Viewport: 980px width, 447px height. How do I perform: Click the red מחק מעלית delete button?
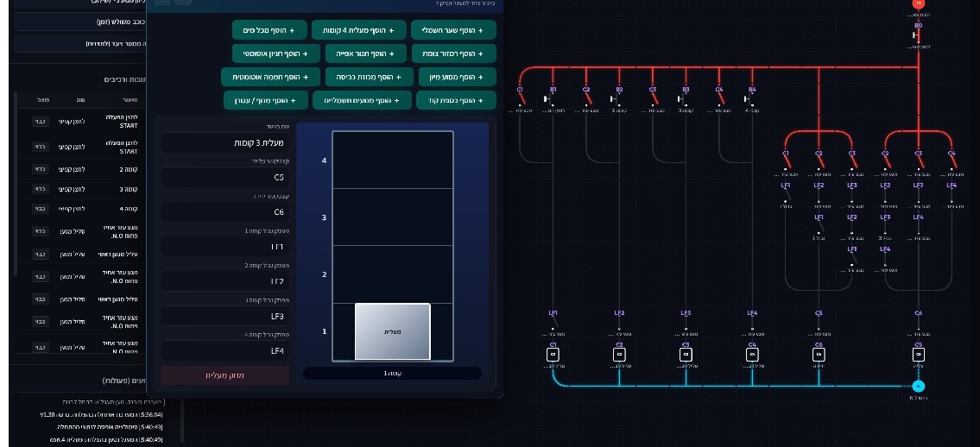[x=225, y=375]
